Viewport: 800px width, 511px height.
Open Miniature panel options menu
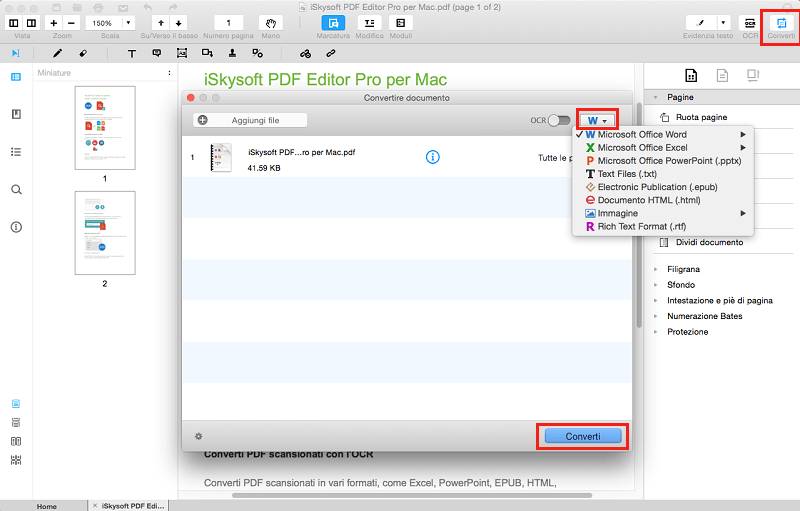[169, 73]
